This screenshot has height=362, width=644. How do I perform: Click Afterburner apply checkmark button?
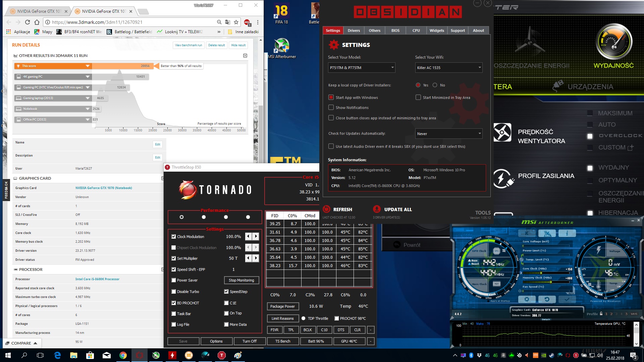[x=567, y=299]
